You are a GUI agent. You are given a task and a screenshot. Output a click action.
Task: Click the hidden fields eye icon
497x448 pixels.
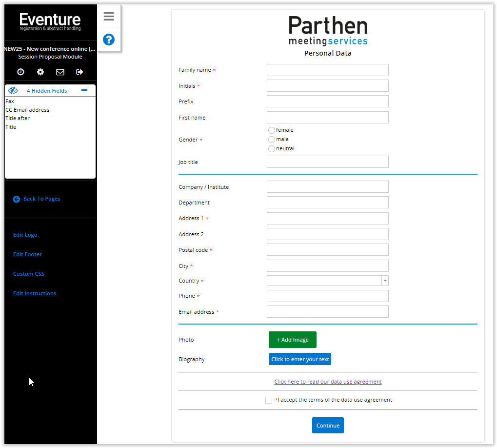coord(13,91)
